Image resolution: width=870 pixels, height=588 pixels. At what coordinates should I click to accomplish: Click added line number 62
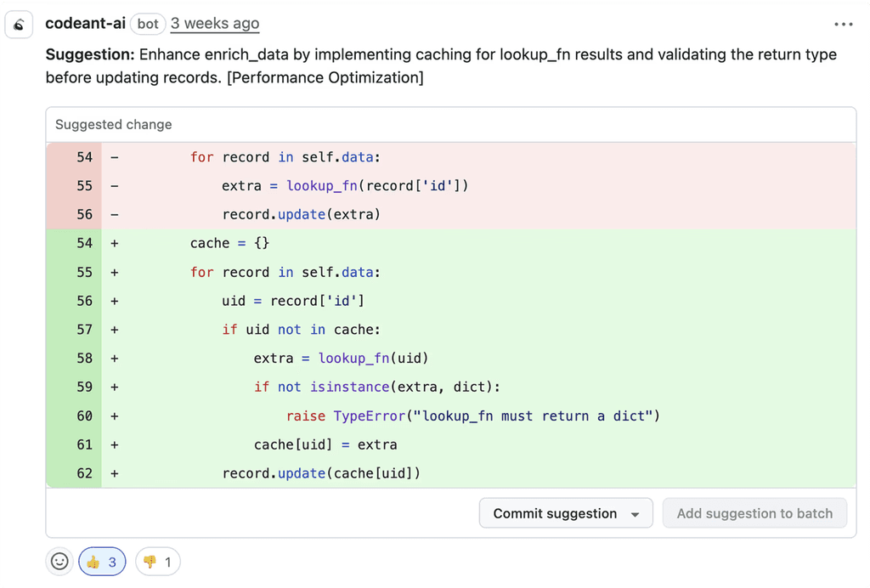click(x=84, y=473)
